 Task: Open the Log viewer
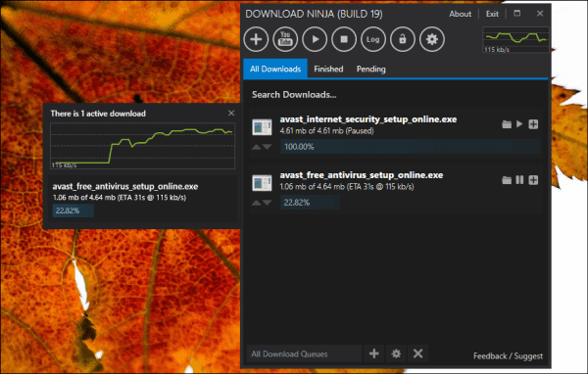tap(373, 39)
